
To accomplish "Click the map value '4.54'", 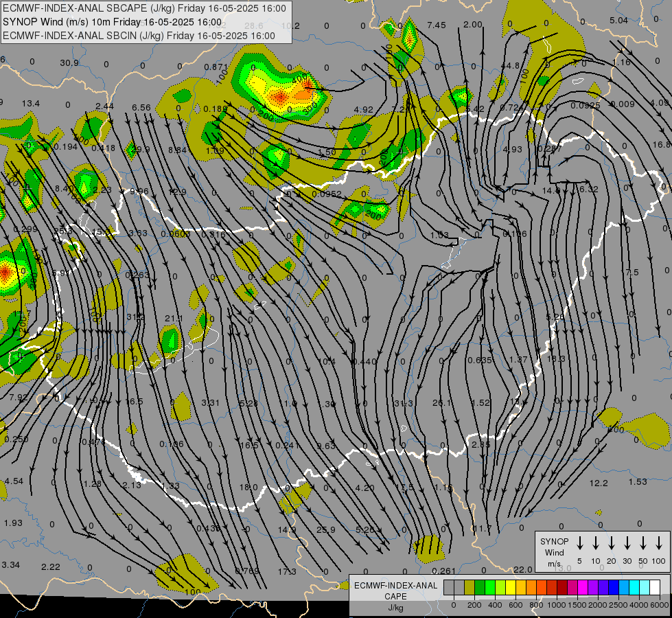I will click(x=14, y=481).
